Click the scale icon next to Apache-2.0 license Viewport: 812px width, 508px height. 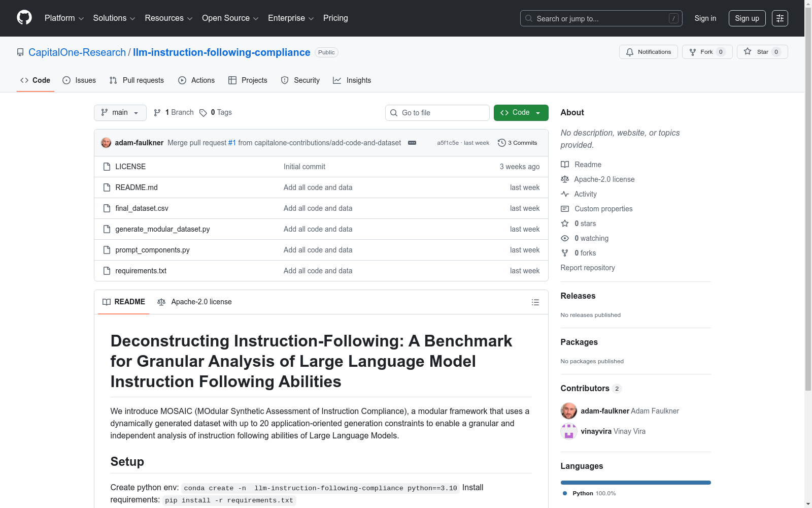pos(565,179)
